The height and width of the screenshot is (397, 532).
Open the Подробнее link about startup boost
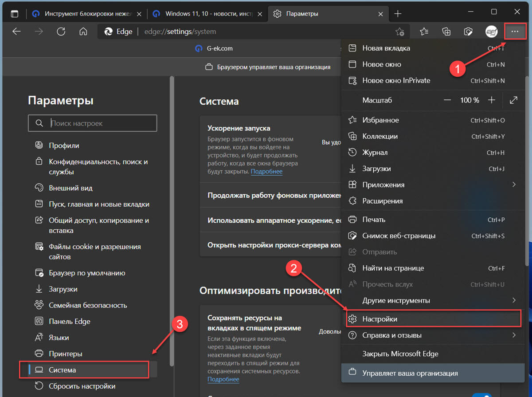coord(266,171)
